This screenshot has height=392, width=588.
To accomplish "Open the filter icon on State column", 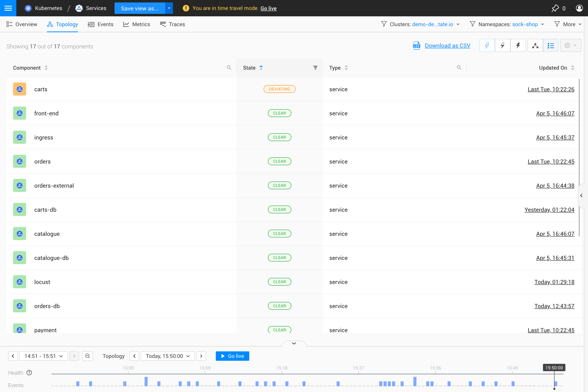I will [315, 68].
